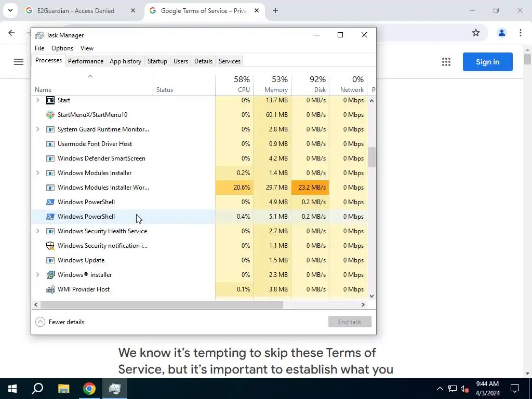Open the Chrome profile avatar icon
The image size is (532, 399).
tap(501, 33)
